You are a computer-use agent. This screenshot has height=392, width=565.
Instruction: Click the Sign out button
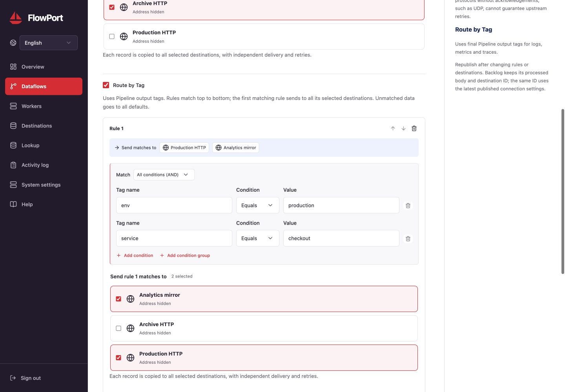(26, 378)
